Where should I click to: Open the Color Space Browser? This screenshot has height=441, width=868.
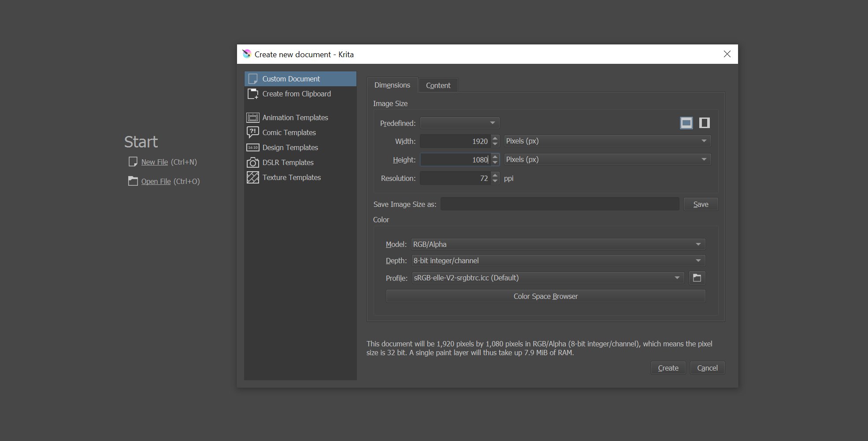[x=545, y=296]
